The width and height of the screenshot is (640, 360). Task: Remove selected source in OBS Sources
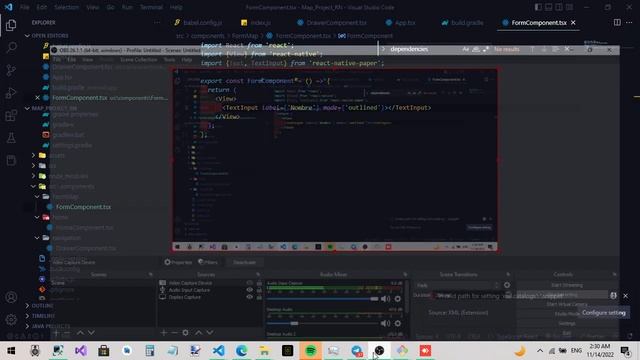pos(174,333)
